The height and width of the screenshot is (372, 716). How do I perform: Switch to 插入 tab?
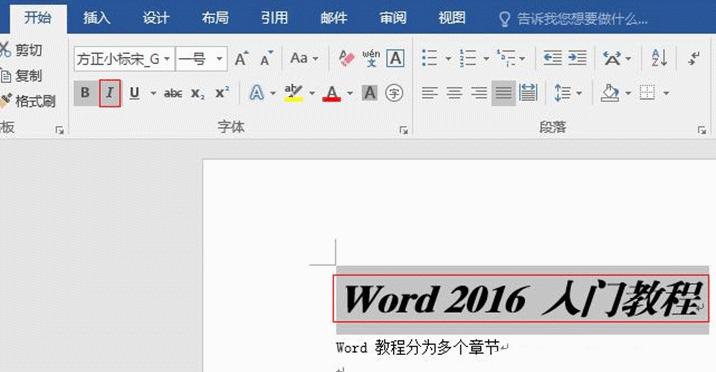(97, 18)
